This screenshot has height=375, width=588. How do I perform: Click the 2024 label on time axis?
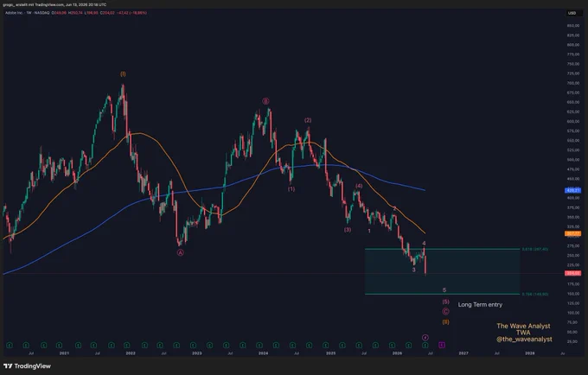tap(263, 353)
